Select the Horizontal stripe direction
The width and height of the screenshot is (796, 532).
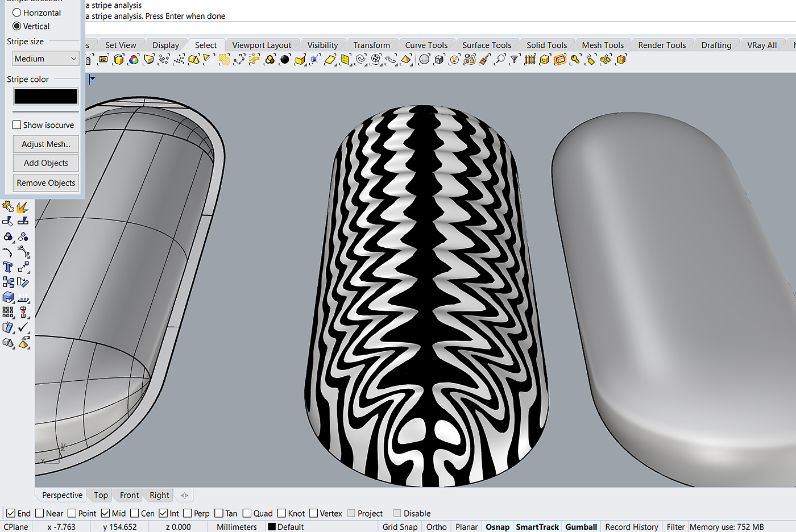[17, 13]
